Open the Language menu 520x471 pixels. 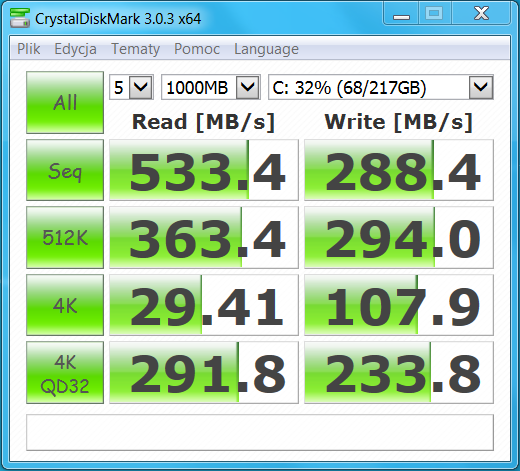click(266, 49)
